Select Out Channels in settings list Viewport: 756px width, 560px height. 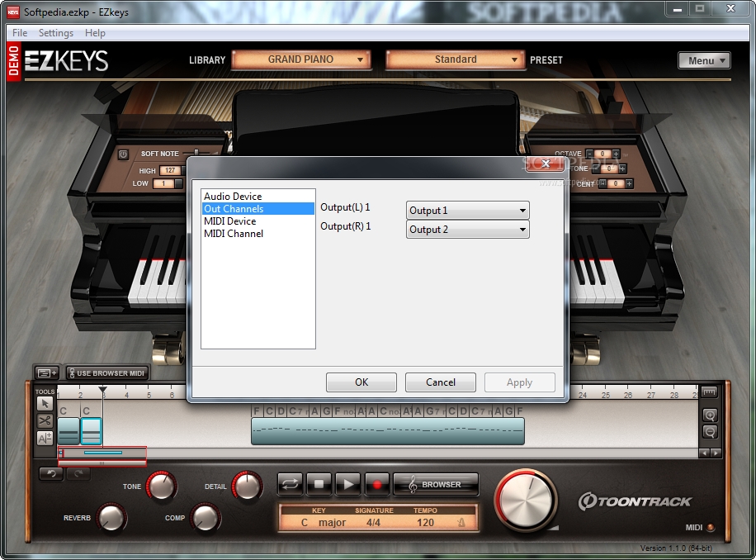258,208
